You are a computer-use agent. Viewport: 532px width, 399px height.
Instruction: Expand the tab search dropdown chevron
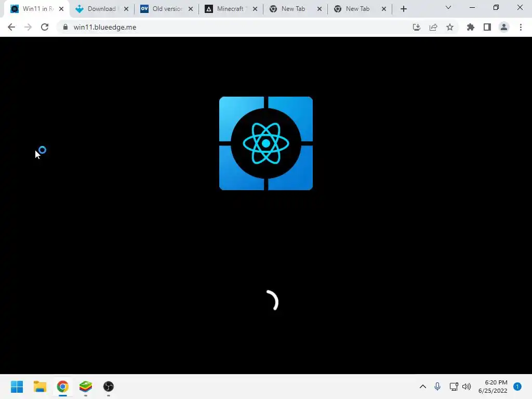(x=448, y=7)
